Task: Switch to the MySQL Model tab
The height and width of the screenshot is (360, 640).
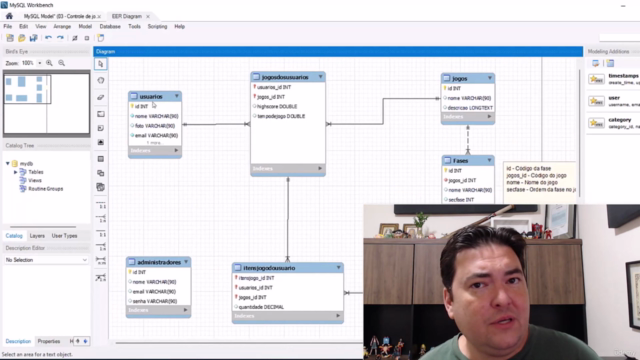Action: 59,16
